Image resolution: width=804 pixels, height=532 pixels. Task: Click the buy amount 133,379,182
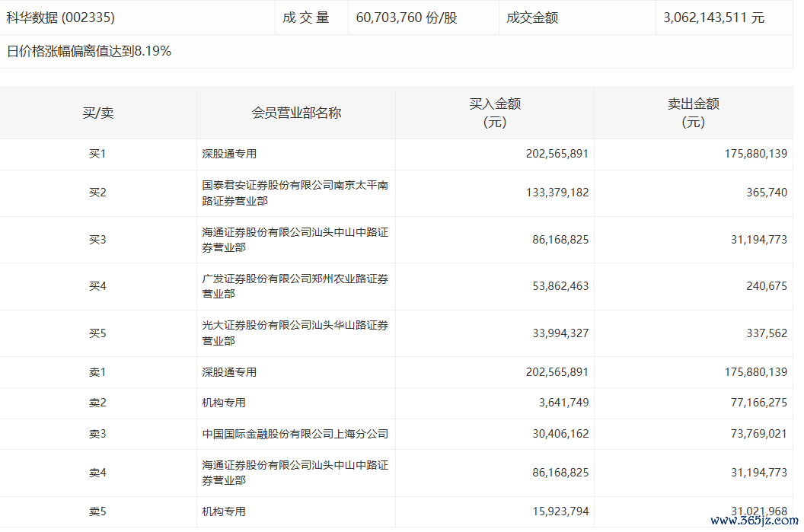[557, 193]
